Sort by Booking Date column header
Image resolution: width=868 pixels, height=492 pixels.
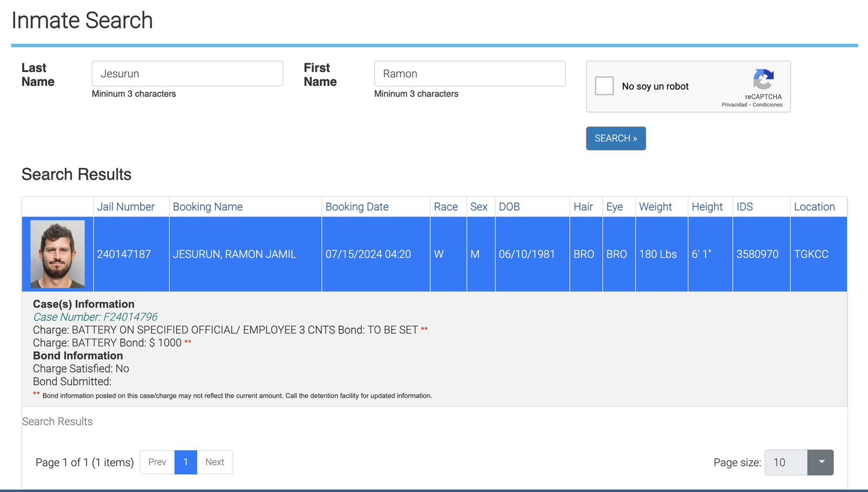click(x=357, y=207)
